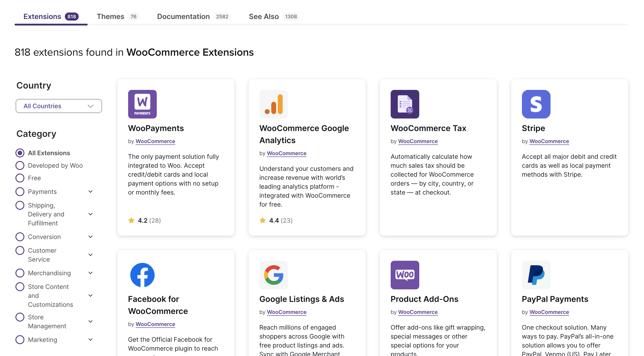Image resolution: width=644 pixels, height=356 pixels.
Task: Open the PayPal Payments title
Action: coord(555,299)
